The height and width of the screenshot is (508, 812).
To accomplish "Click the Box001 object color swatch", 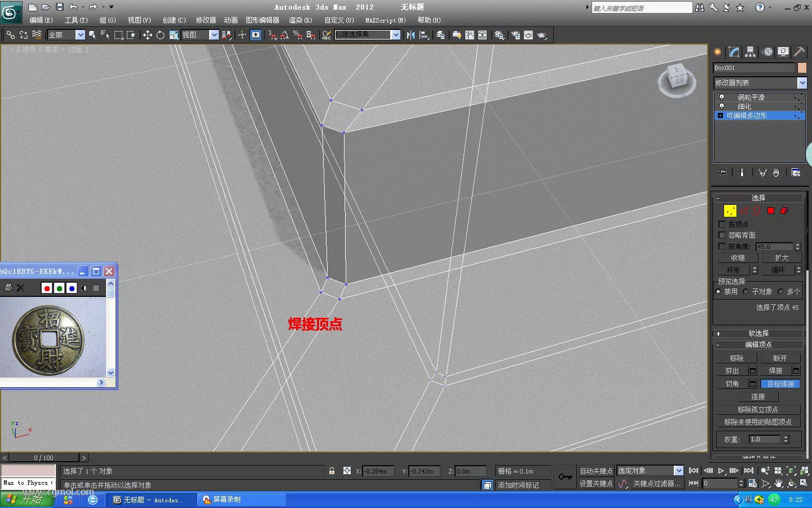I will (x=802, y=68).
